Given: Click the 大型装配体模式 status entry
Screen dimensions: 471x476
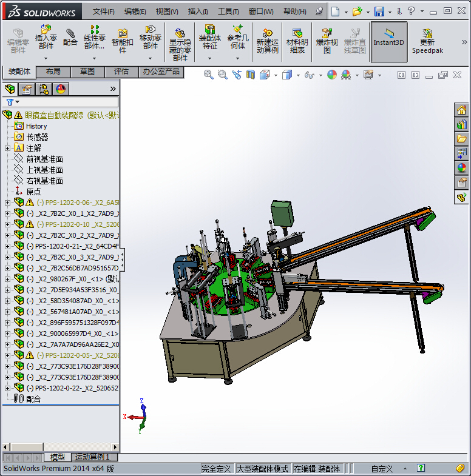Looking at the screenshot, I should pyautogui.click(x=263, y=469).
